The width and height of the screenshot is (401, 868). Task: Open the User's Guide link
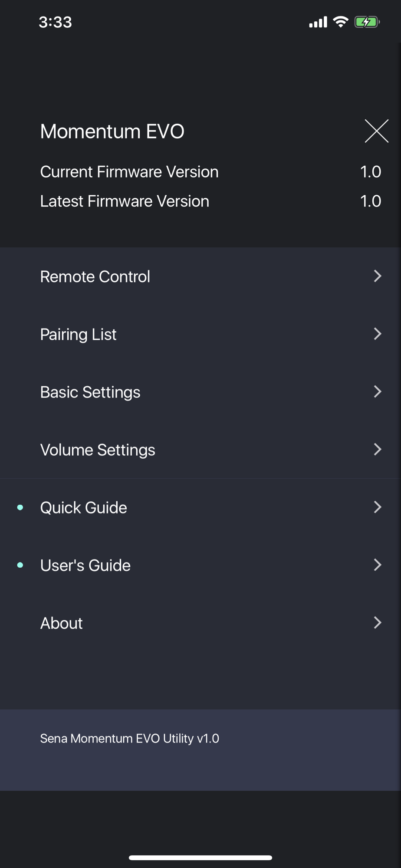(x=200, y=565)
